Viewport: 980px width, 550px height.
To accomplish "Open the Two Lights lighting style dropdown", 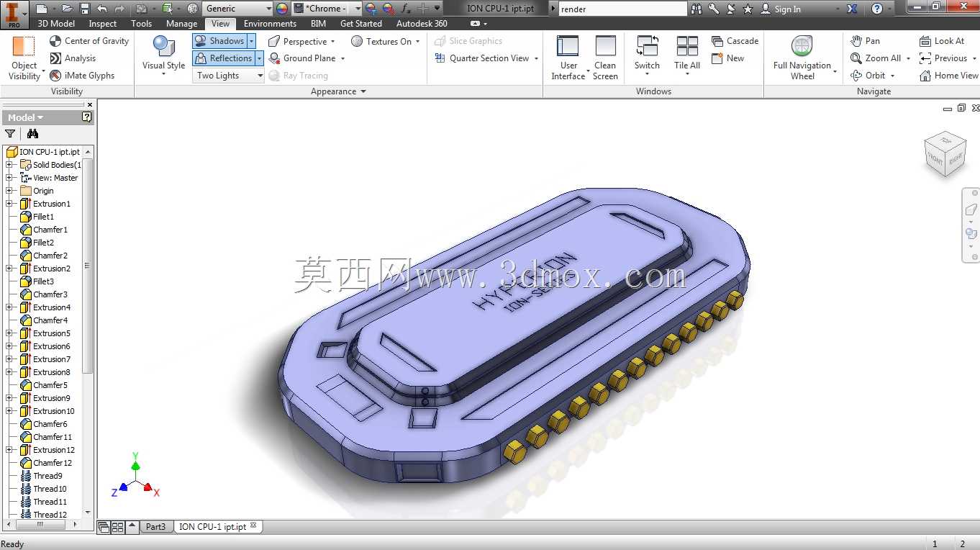I will [228, 75].
